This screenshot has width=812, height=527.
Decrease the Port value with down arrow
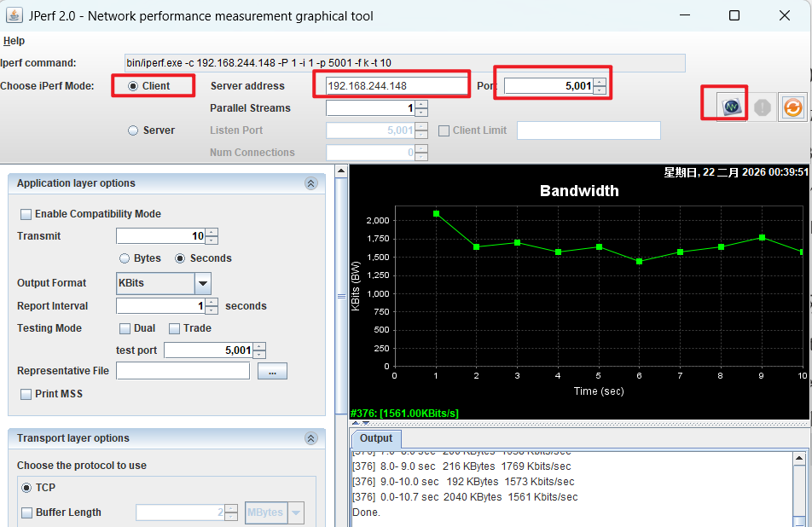599,90
